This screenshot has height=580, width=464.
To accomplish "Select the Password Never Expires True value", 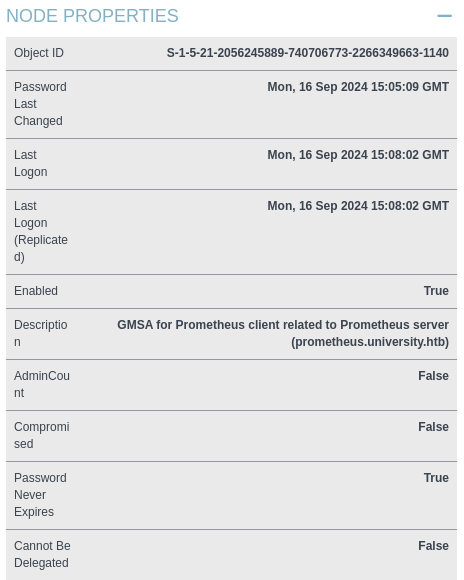I will tap(436, 478).
